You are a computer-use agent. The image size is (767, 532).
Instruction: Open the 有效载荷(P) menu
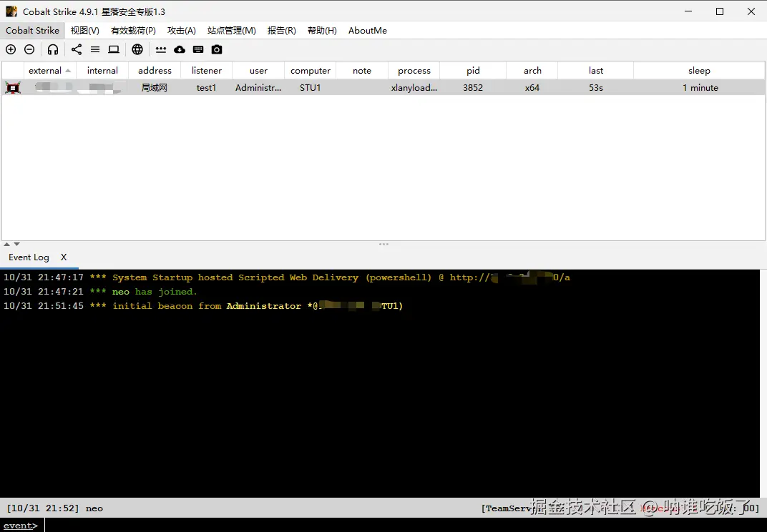[x=133, y=30]
